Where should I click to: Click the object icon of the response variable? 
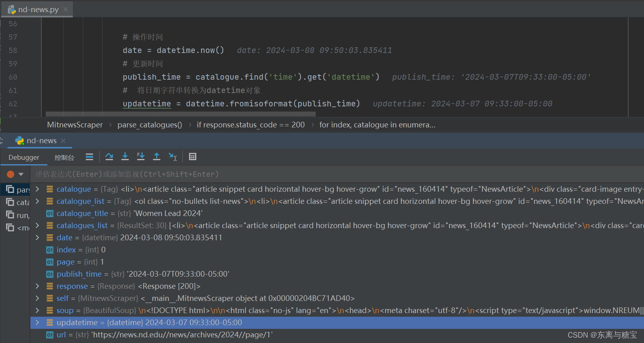[50, 286]
